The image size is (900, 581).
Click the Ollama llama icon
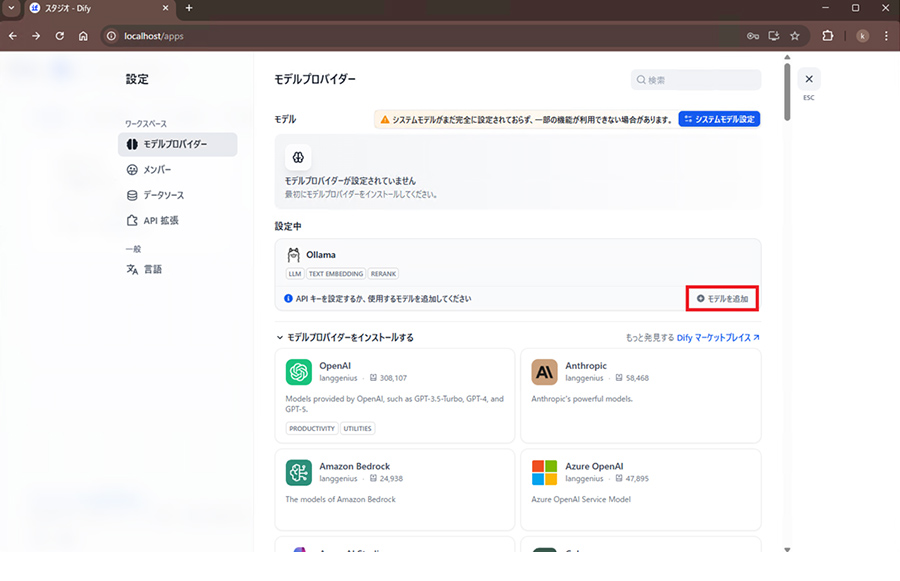pyautogui.click(x=293, y=254)
